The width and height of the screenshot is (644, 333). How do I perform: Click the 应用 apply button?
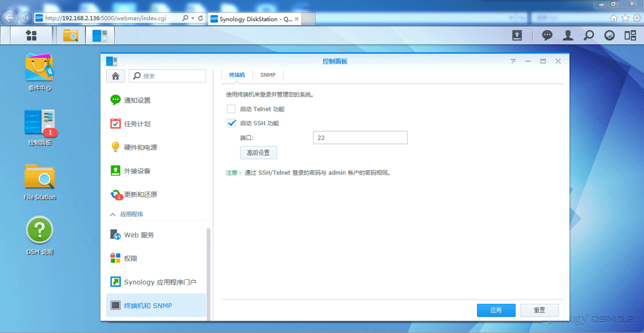(x=496, y=310)
